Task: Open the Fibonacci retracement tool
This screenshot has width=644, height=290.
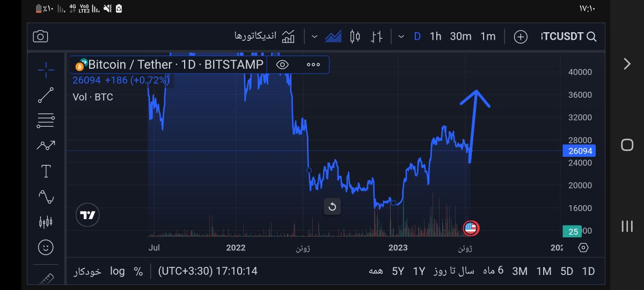Action: (x=46, y=120)
